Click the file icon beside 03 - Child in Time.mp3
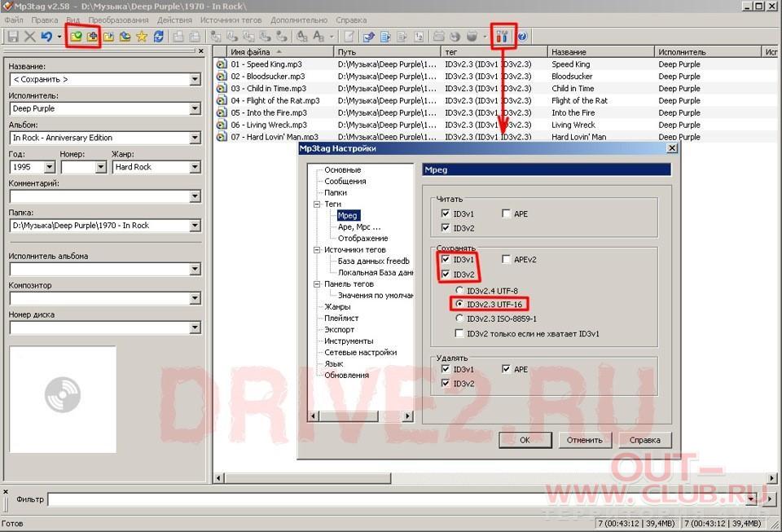This screenshot has height=532, width=782. [x=222, y=88]
